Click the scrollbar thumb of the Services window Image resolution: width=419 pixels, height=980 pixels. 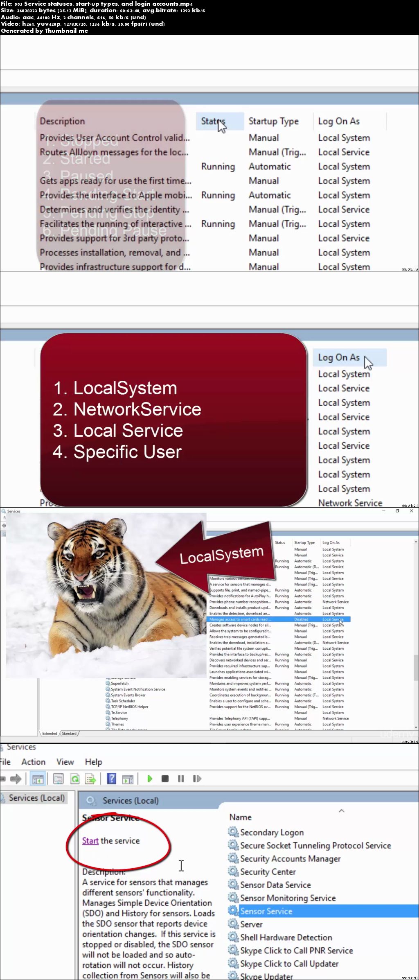[416, 667]
